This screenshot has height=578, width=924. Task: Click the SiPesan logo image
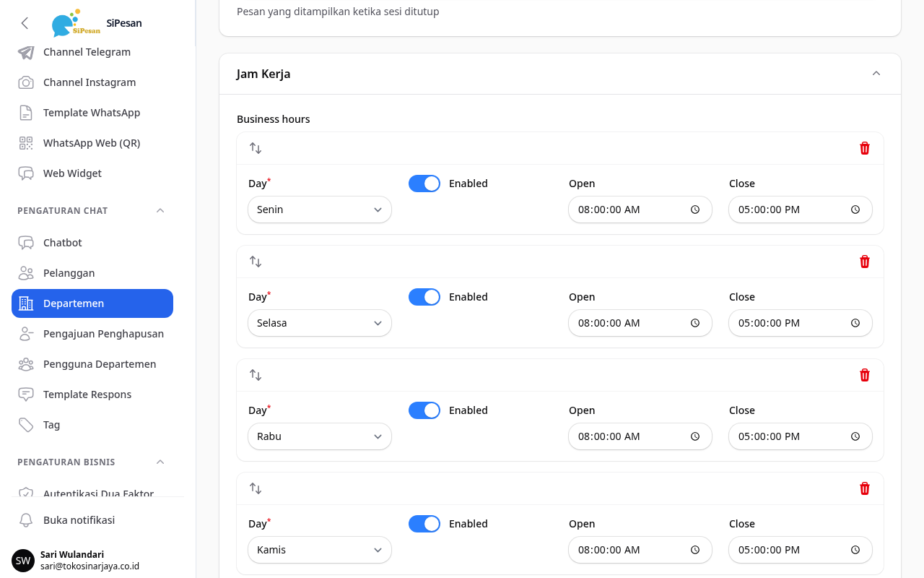77,23
